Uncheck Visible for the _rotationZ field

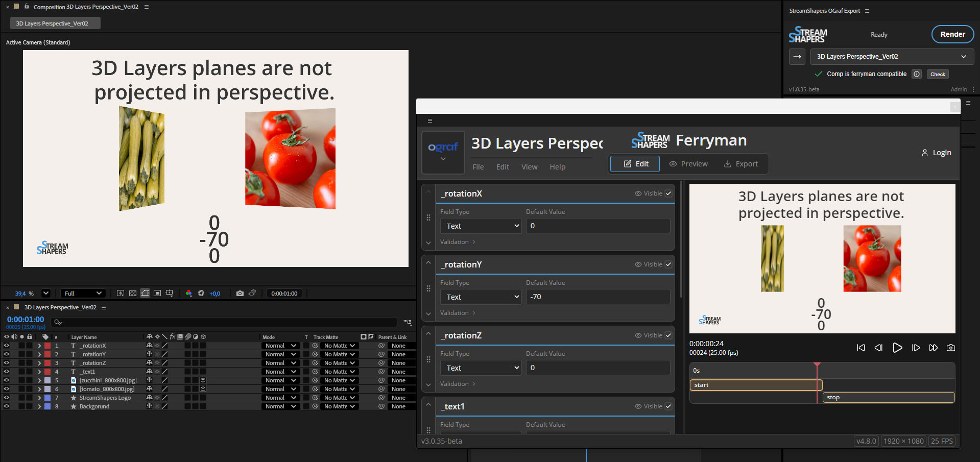coord(668,335)
